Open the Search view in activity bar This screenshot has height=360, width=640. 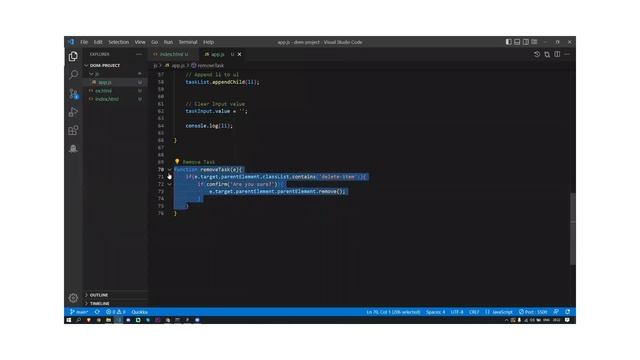[x=73, y=74]
